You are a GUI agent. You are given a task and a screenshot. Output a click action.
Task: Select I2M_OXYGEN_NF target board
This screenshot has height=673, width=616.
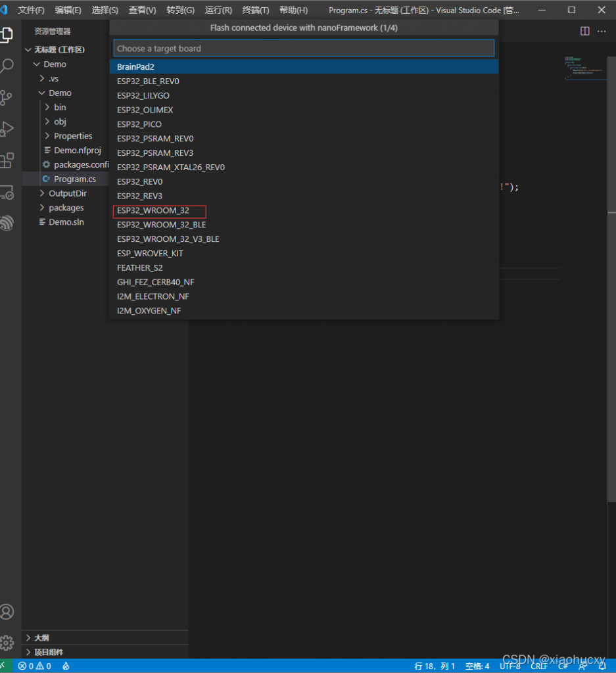coord(304,311)
